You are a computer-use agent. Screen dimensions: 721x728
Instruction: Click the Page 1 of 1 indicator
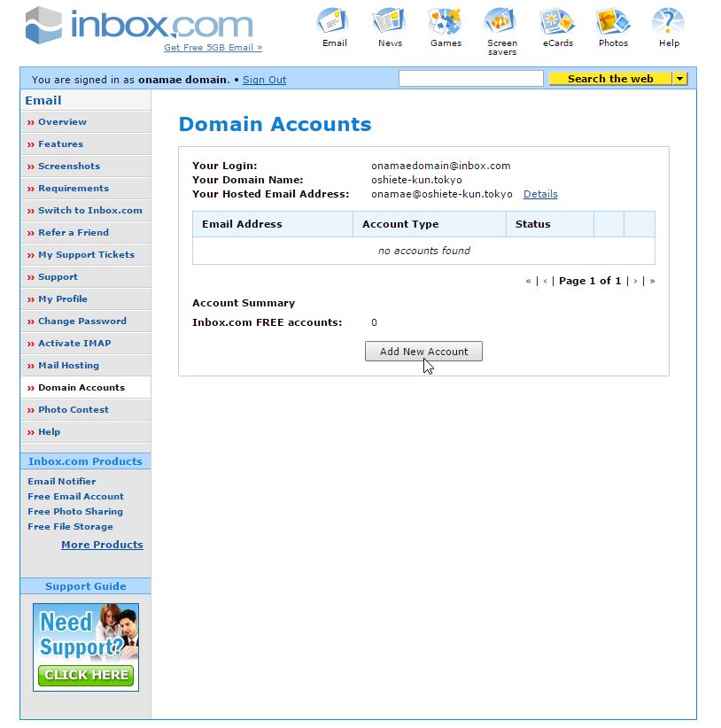pos(590,281)
